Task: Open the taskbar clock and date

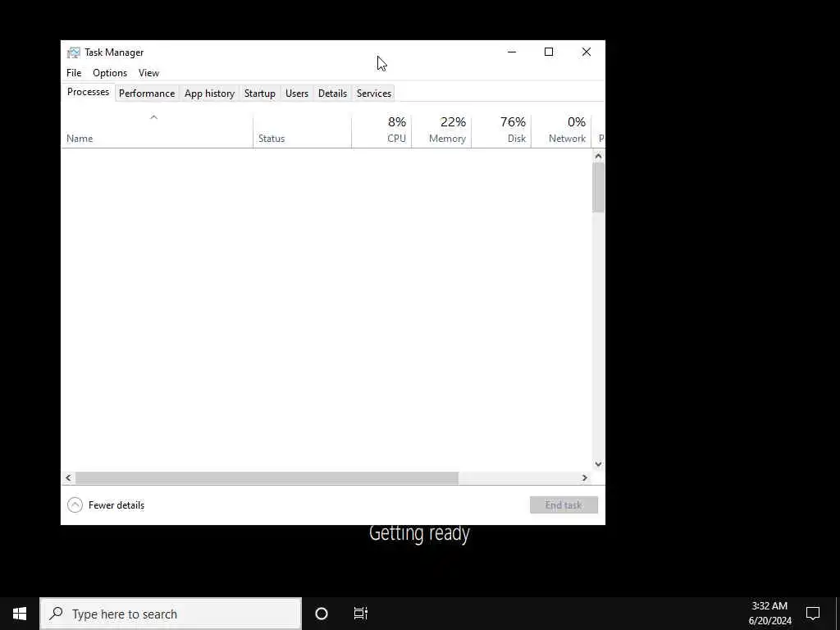Action: [x=769, y=614]
